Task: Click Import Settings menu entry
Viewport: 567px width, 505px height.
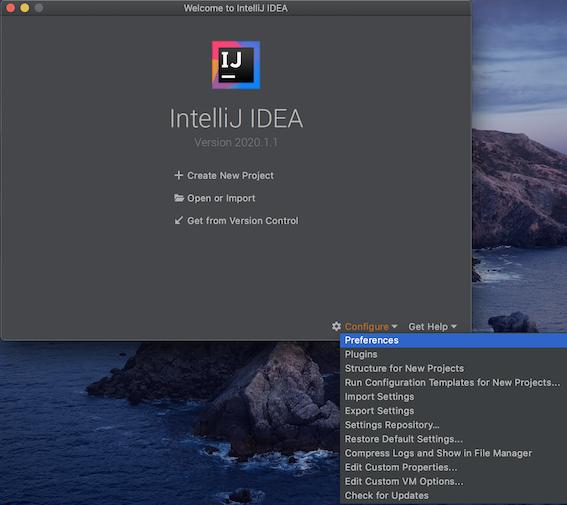Action: click(453, 397)
